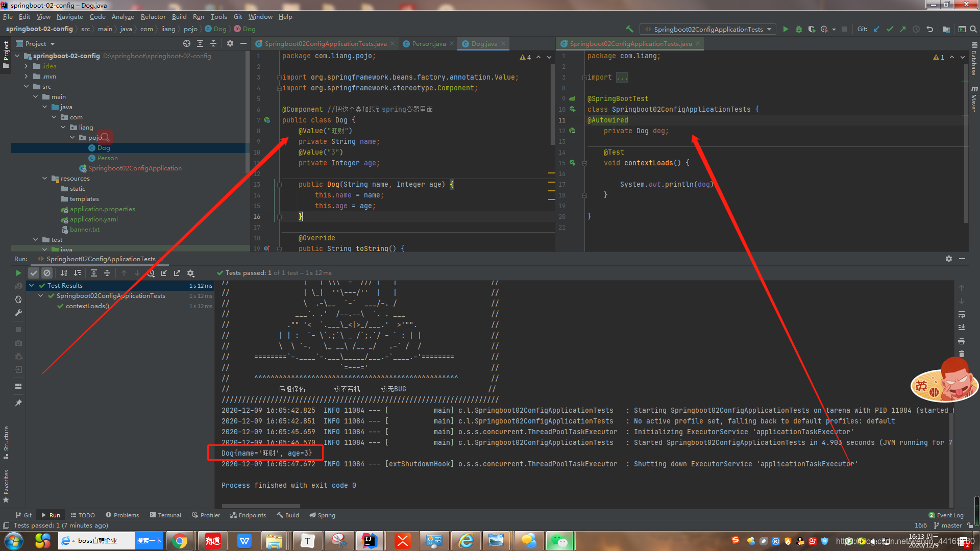Click Git Update Project blue arrow
The height and width of the screenshot is (551, 980).
pyautogui.click(x=876, y=29)
